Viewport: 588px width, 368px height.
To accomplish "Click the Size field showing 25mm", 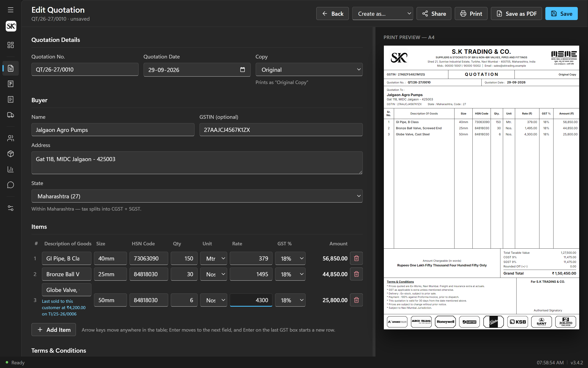I will 110,274.
